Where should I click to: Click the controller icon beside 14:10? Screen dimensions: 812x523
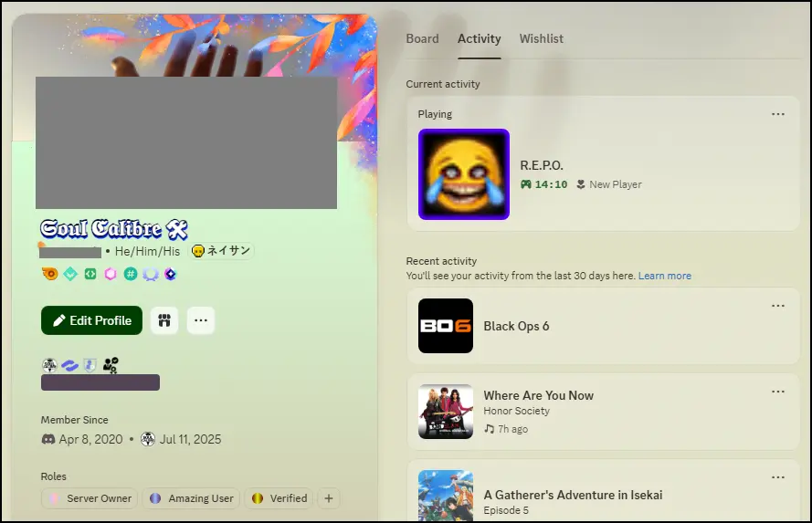point(526,184)
